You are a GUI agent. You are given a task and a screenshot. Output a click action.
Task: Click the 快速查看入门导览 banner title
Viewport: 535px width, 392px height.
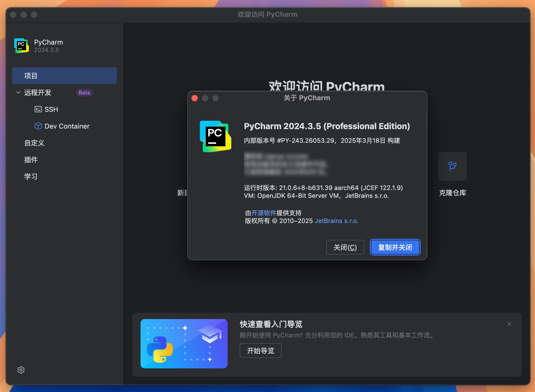pyautogui.click(x=271, y=324)
